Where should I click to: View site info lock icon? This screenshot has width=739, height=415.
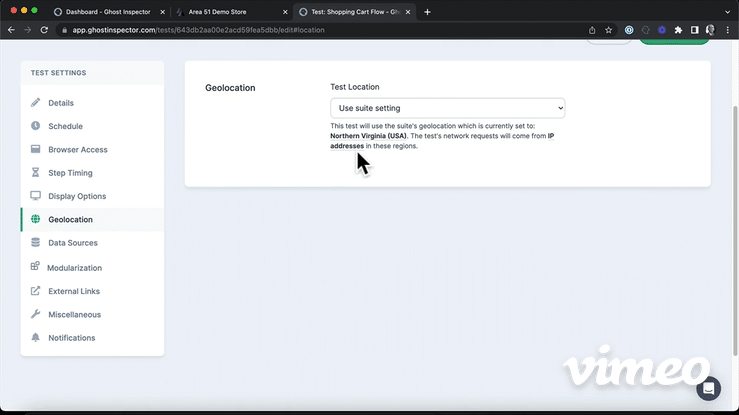pyautogui.click(x=65, y=30)
